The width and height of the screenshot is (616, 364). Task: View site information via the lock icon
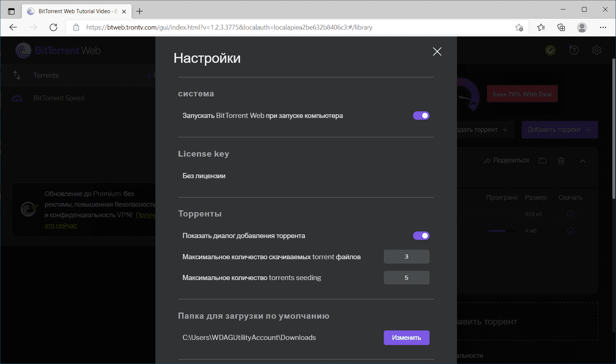[76, 27]
